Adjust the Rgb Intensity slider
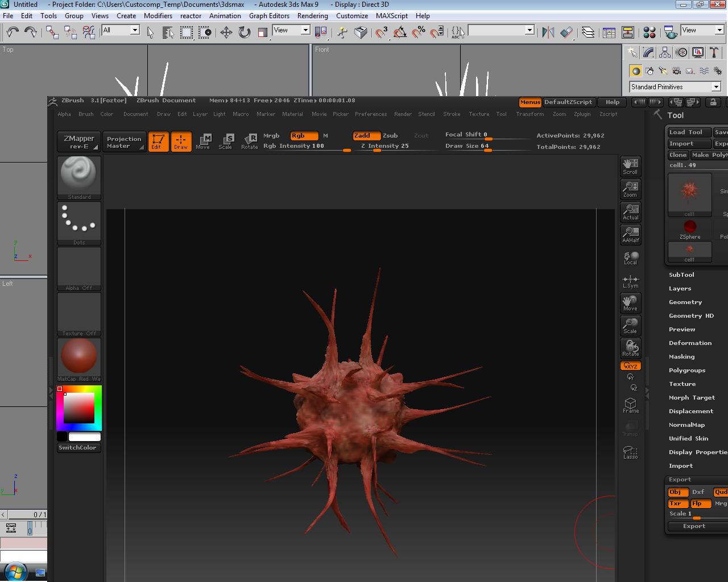Viewport: 728px width, 582px height. [307, 147]
